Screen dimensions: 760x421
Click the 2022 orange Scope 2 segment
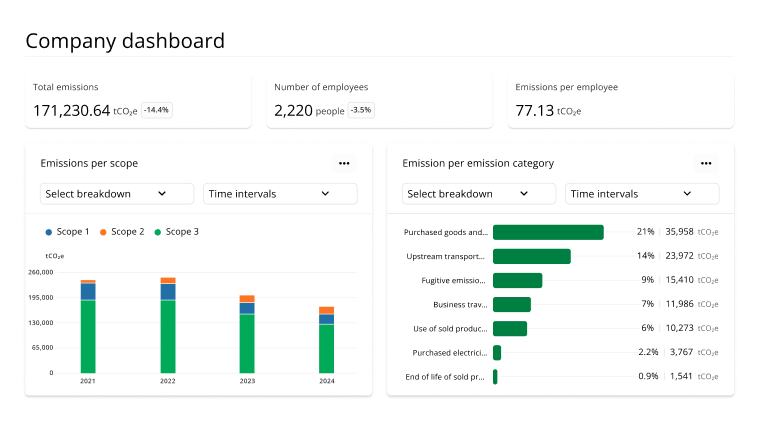pos(168,281)
